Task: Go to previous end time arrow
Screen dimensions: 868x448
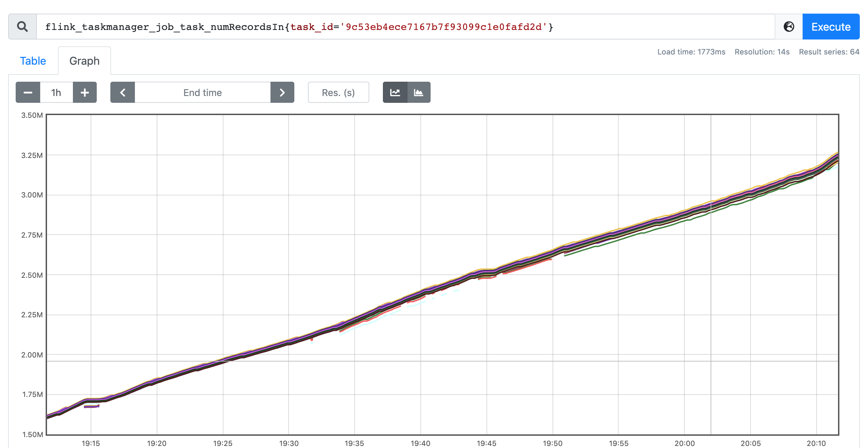Action: pos(123,92)
